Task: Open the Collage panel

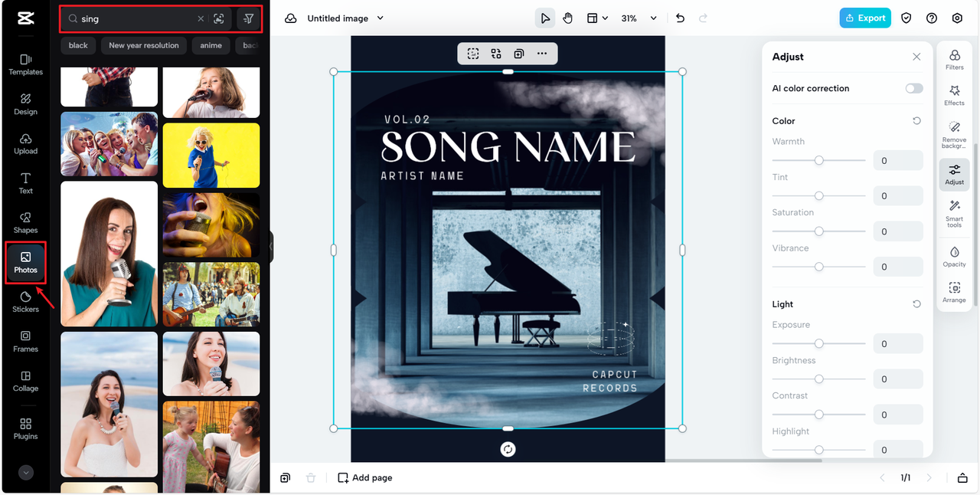Action: point(25,381)
